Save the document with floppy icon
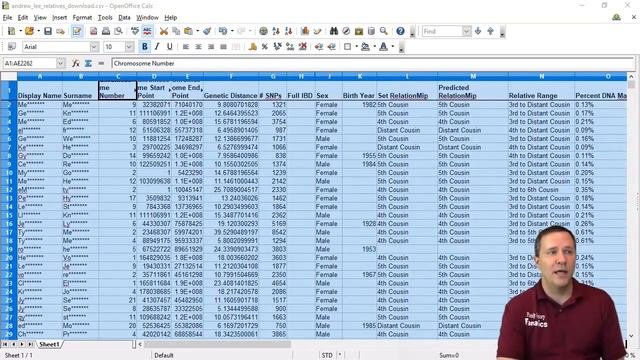Image resolution: width=640 pixels, height=360 pixels. tap(48, 31)
